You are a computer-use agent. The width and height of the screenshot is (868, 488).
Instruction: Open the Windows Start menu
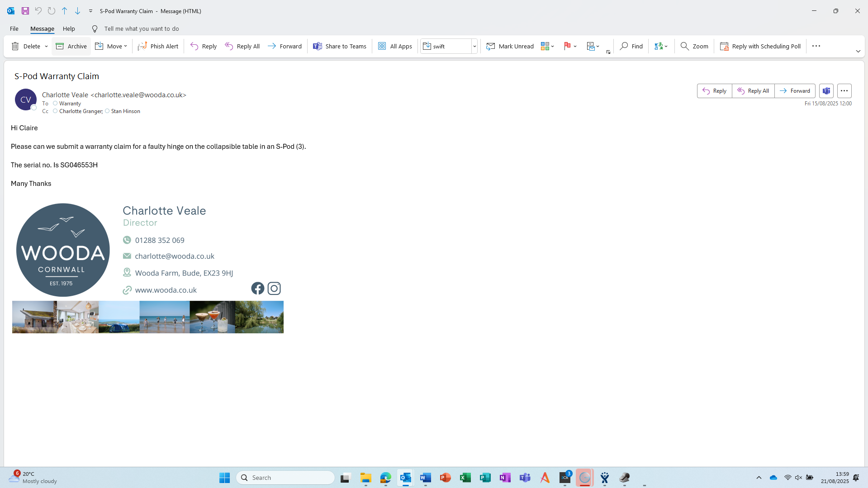point(224,478)
